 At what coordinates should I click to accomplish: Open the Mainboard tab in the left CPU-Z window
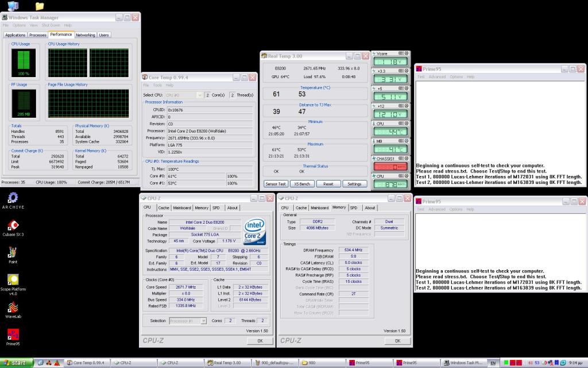pos(182,208)
